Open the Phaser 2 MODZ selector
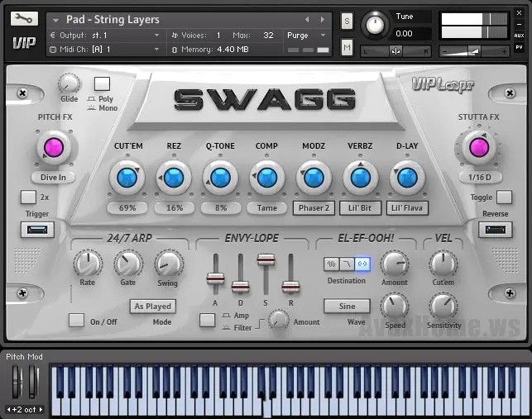This screenshot has width=532, height=419. (314, 207)
